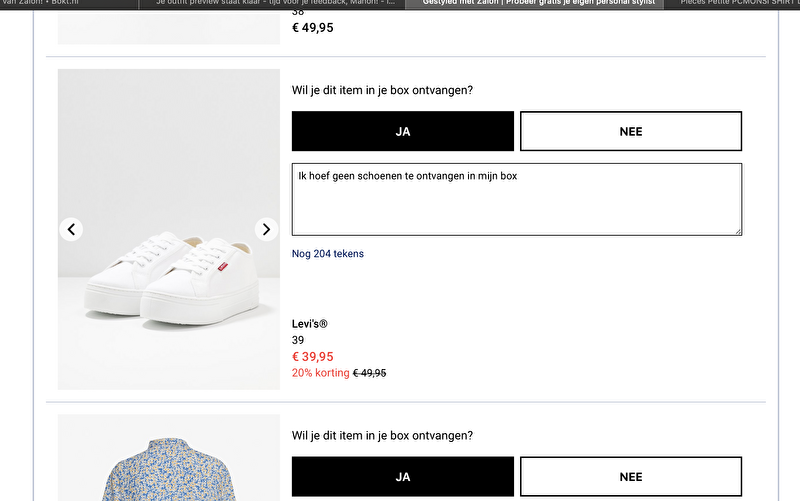
Task: Click the red € 39,95 sale price
Action: coord(313,356)
